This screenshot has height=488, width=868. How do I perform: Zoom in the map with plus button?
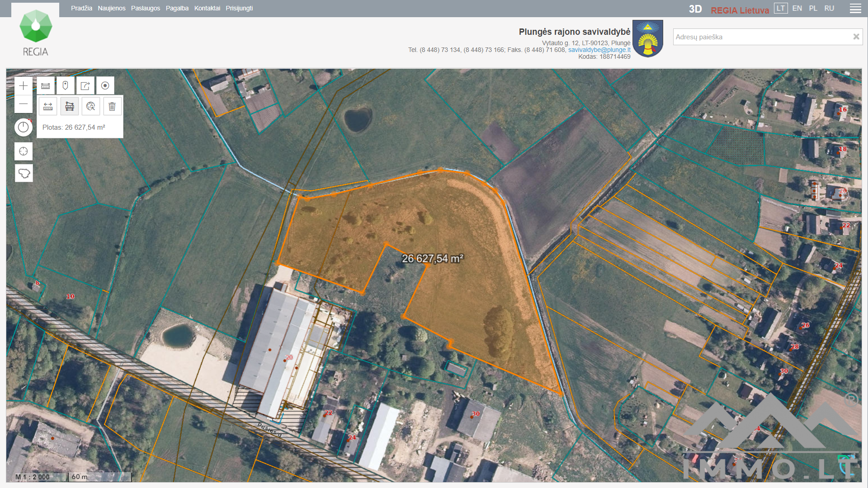(x=24, y=86)
